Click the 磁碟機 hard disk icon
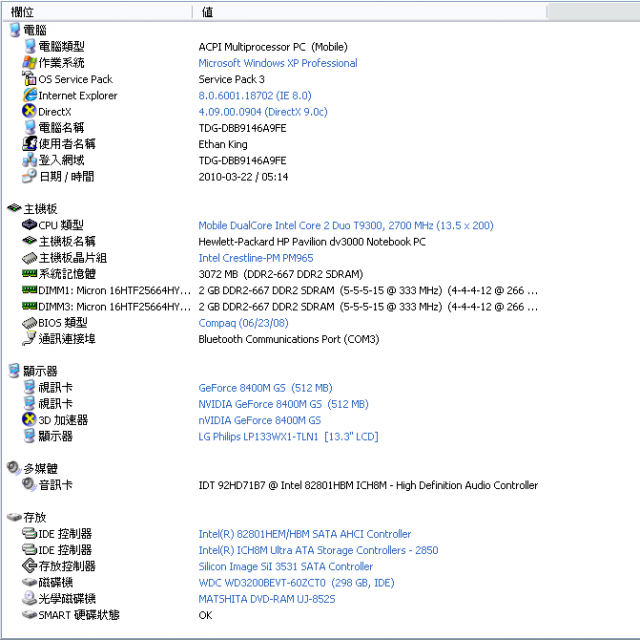The height and width of the screenshot is (640, 640). (x=29, y=582)
